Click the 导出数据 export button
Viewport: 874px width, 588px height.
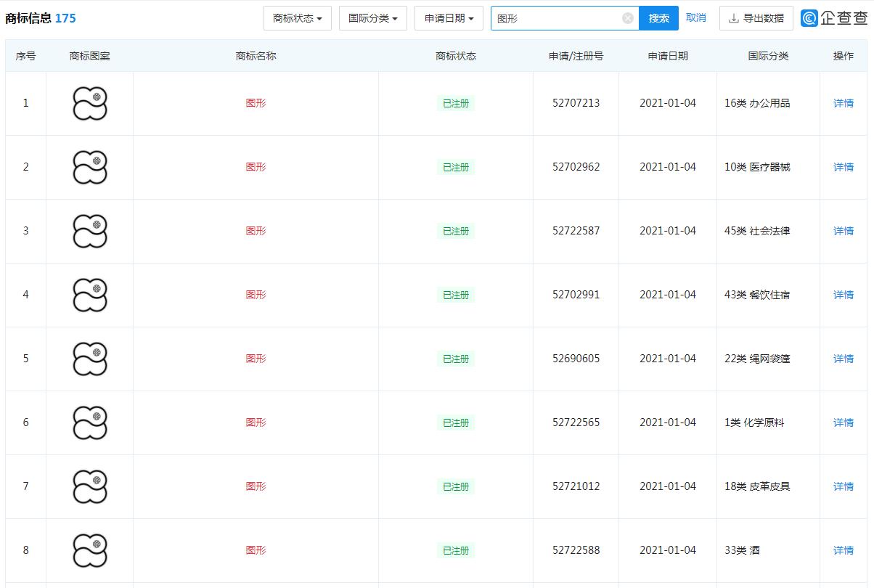pyautogui.click(x=756, y=18)
